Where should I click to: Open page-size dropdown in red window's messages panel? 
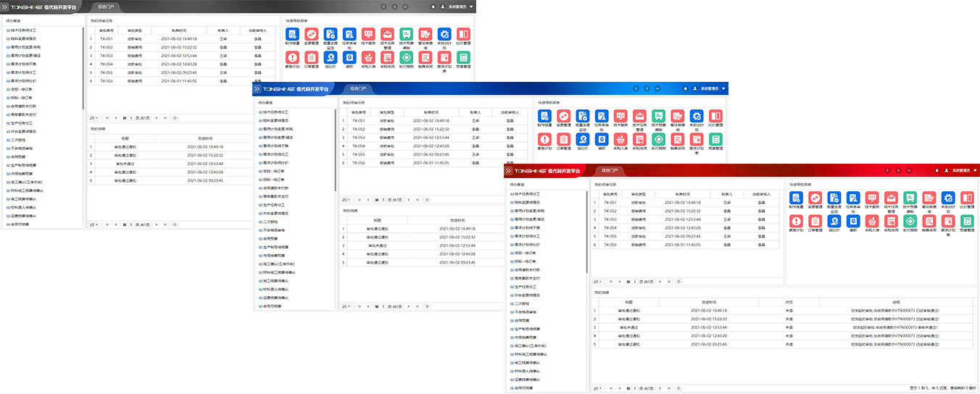point(597,388)
